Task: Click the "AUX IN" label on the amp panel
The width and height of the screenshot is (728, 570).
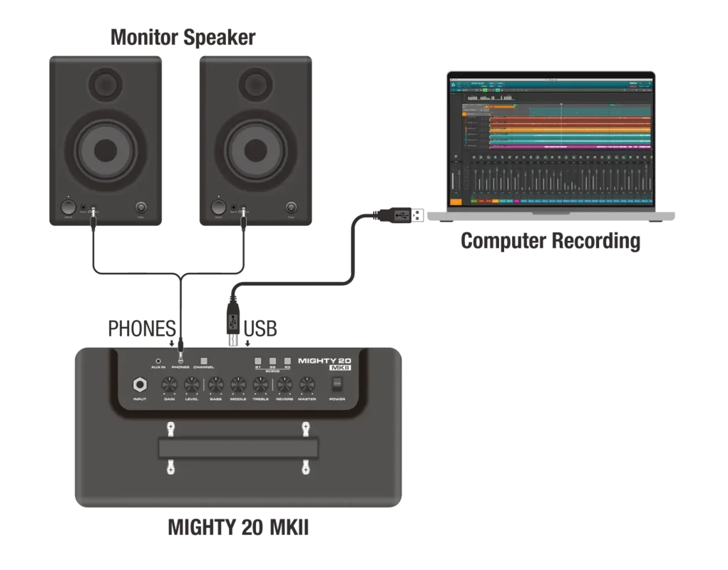Action: pyautogui.click(x=158, y=368)
